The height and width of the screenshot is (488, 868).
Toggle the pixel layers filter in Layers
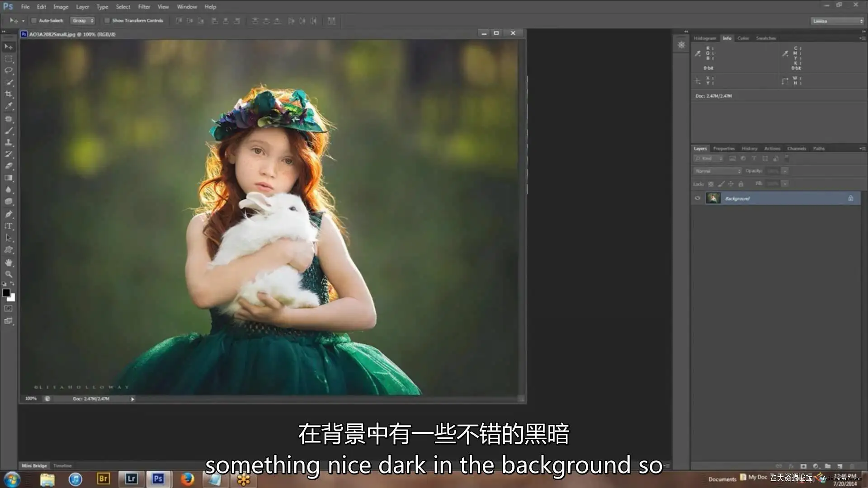click(x=732, y=159)
